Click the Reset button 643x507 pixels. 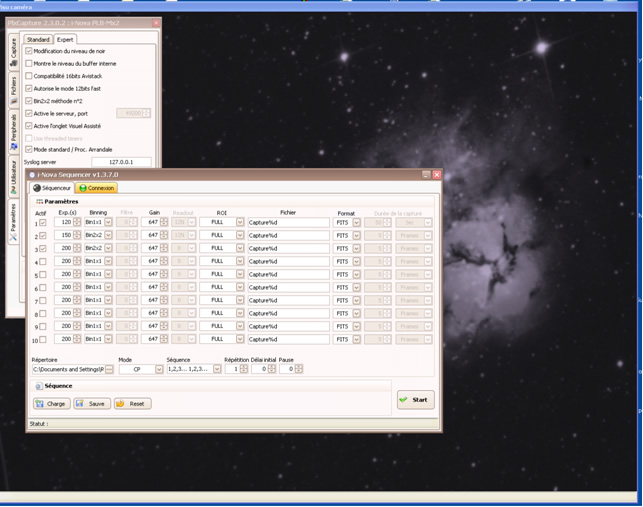point(132,404)
